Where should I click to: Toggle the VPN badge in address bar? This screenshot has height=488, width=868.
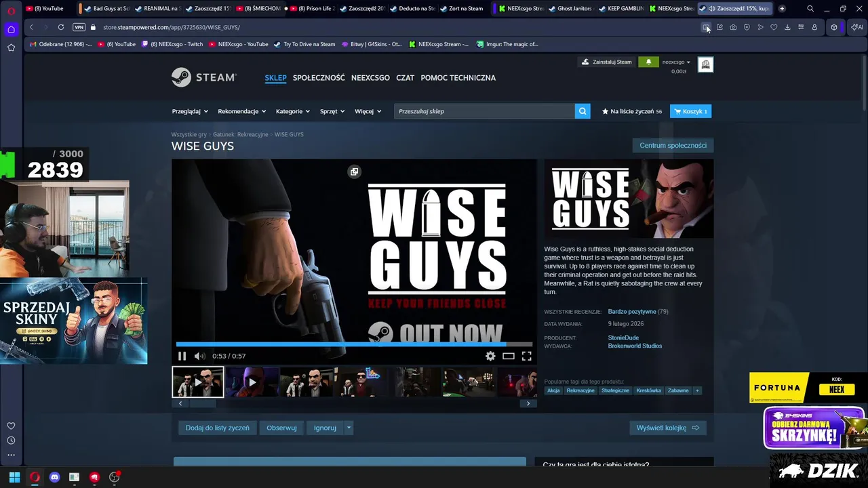[x=79, y=27]
